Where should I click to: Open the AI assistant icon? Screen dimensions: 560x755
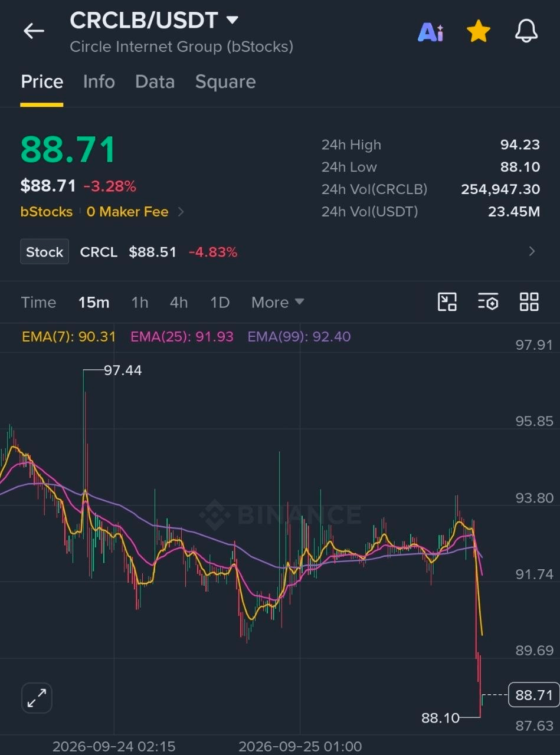point(431,32)
